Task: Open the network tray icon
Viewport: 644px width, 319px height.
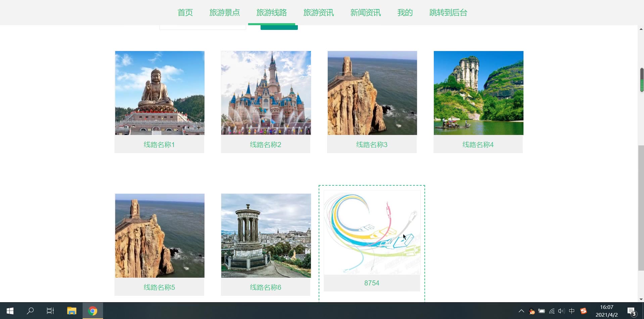Action: [x=552, y=311]
